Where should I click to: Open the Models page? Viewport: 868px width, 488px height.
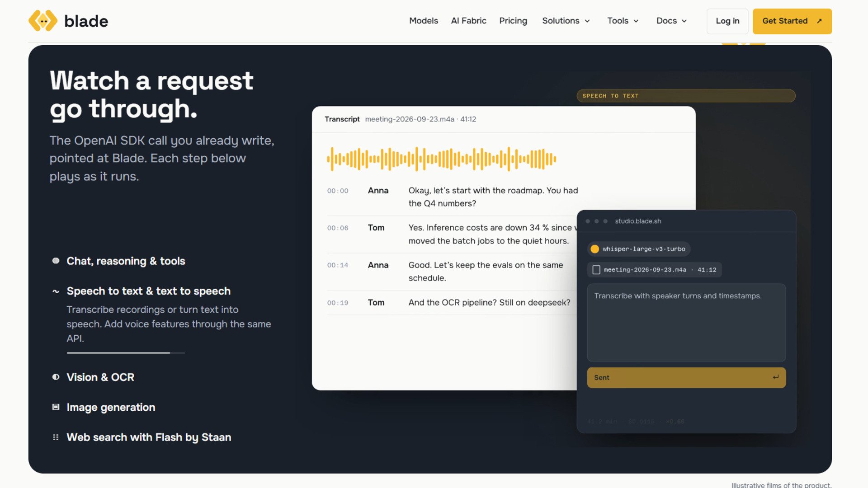424,21
